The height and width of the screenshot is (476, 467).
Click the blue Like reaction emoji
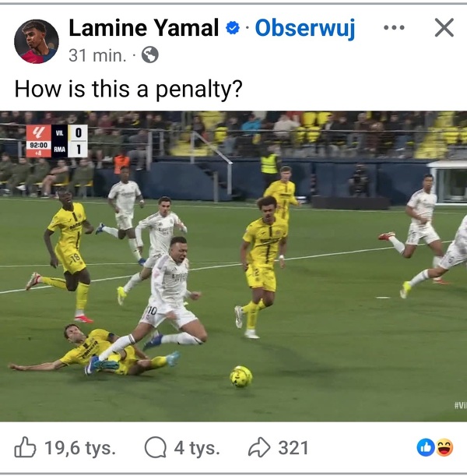point(426,447)
